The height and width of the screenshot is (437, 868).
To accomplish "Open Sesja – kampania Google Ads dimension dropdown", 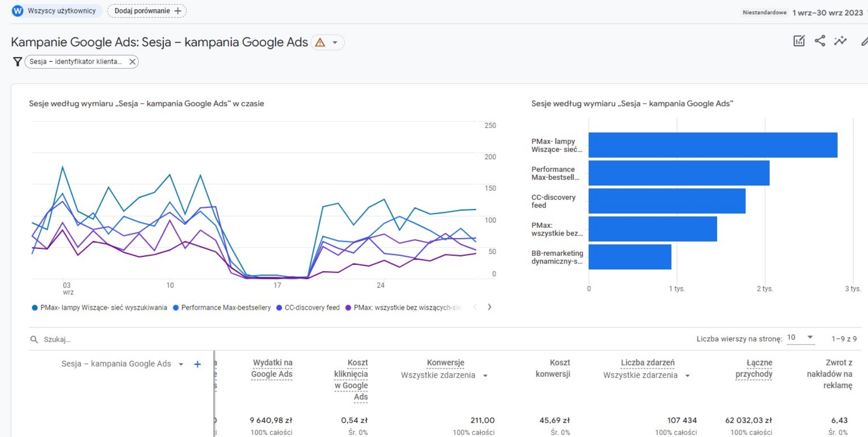I will [181, 364].
